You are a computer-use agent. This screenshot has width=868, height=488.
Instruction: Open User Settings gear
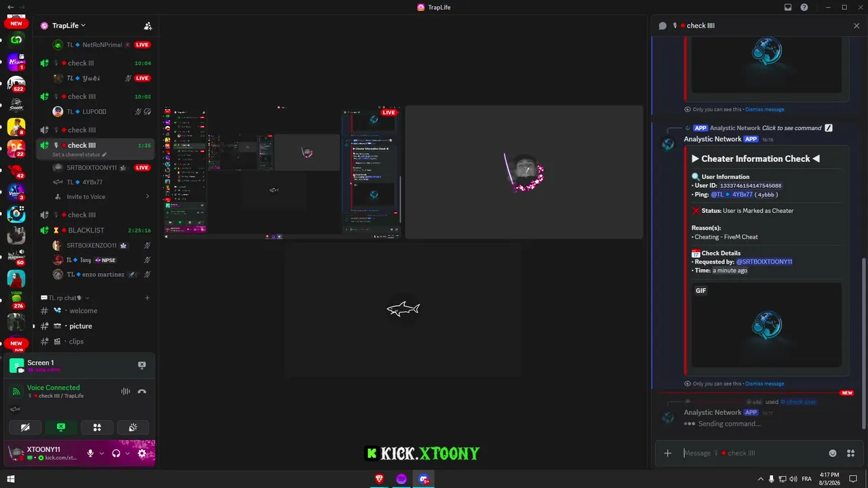(x=142, y=453)
